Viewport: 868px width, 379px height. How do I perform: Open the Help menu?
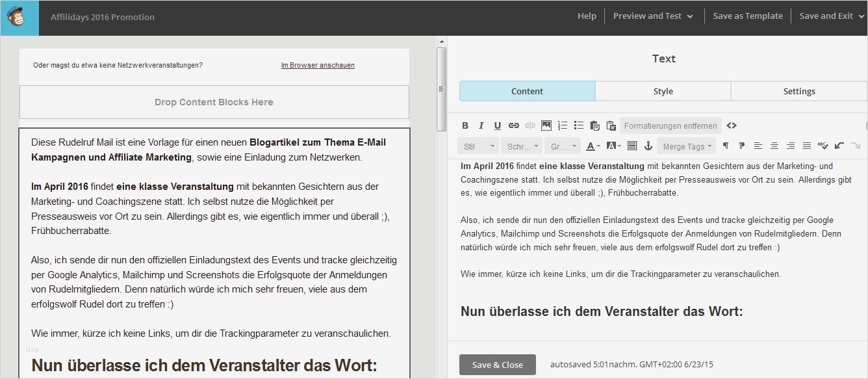[587, 16]
